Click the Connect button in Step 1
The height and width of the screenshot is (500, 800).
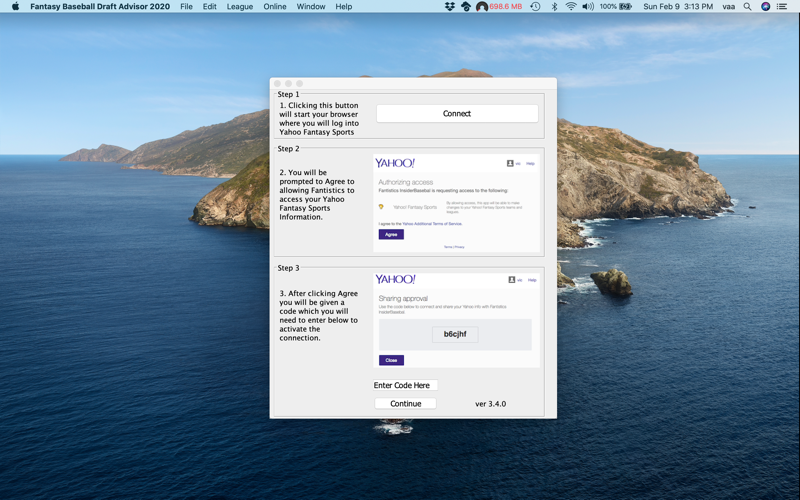pos(457,113)
